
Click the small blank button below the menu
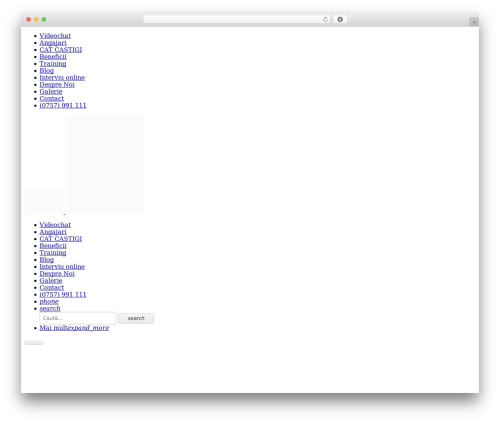pyautogui.click(x=34, y=343)
